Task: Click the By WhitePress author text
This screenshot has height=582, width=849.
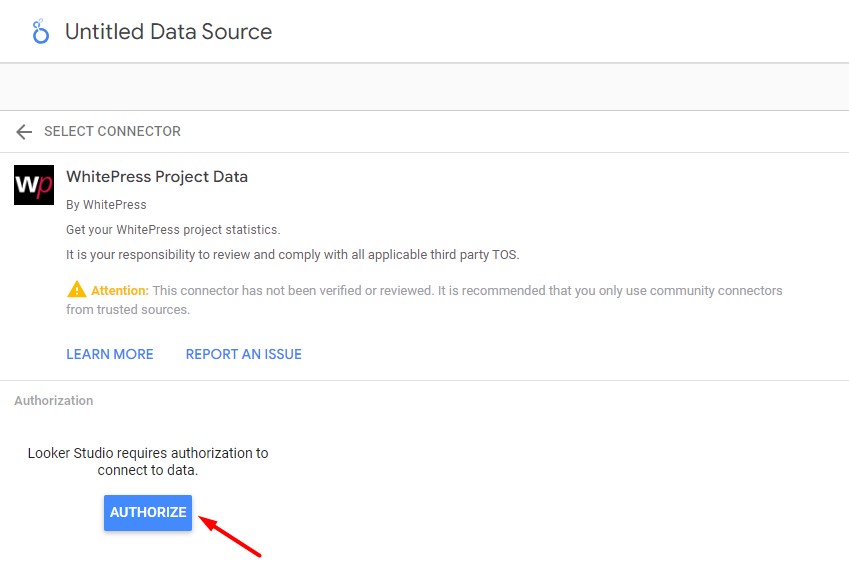Action: click(x=106, y=205)
